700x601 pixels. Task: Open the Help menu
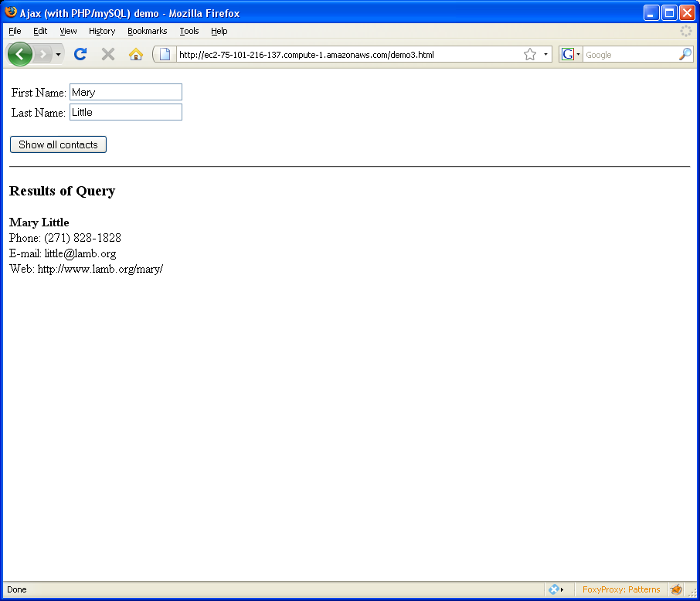[x=219, y=31]
